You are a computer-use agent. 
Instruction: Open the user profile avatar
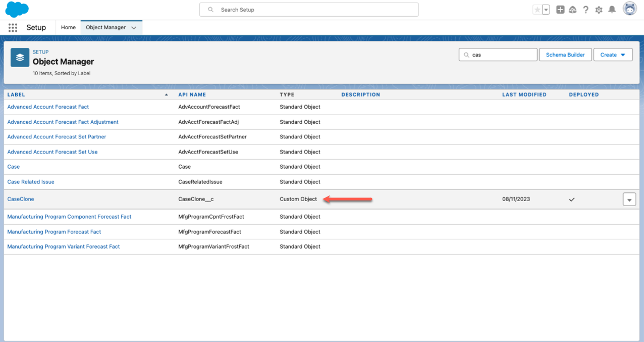[629, 9]
